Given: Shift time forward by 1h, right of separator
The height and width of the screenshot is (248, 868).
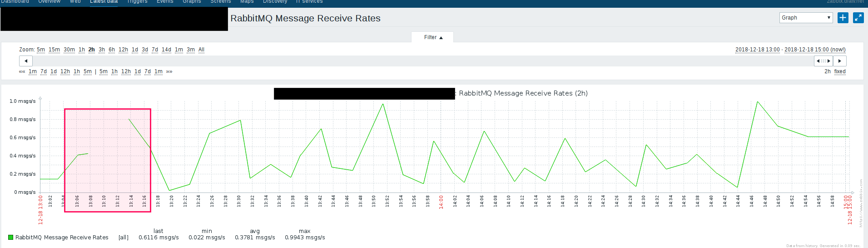Looking at the screenshot, I should pos(114,71).
